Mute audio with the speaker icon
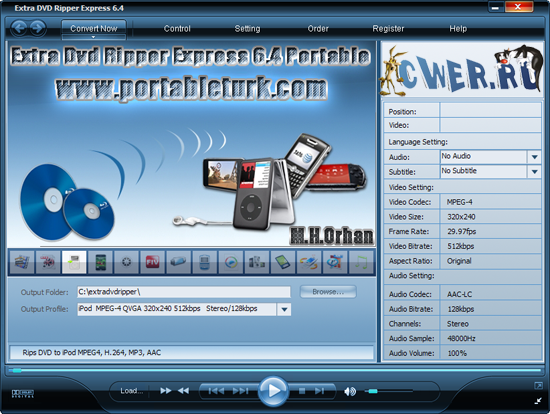 click(350, 391)
